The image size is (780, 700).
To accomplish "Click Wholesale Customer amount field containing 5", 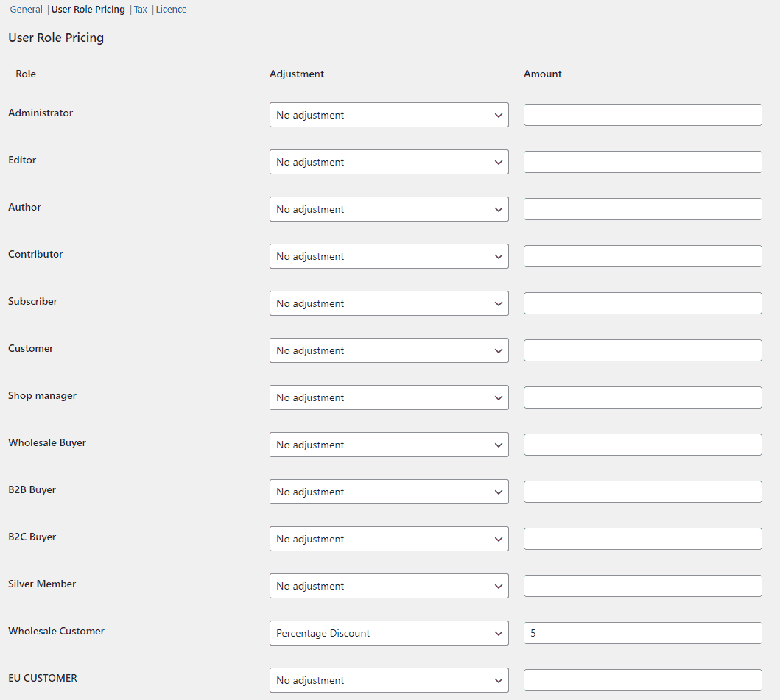I will 643,633.
